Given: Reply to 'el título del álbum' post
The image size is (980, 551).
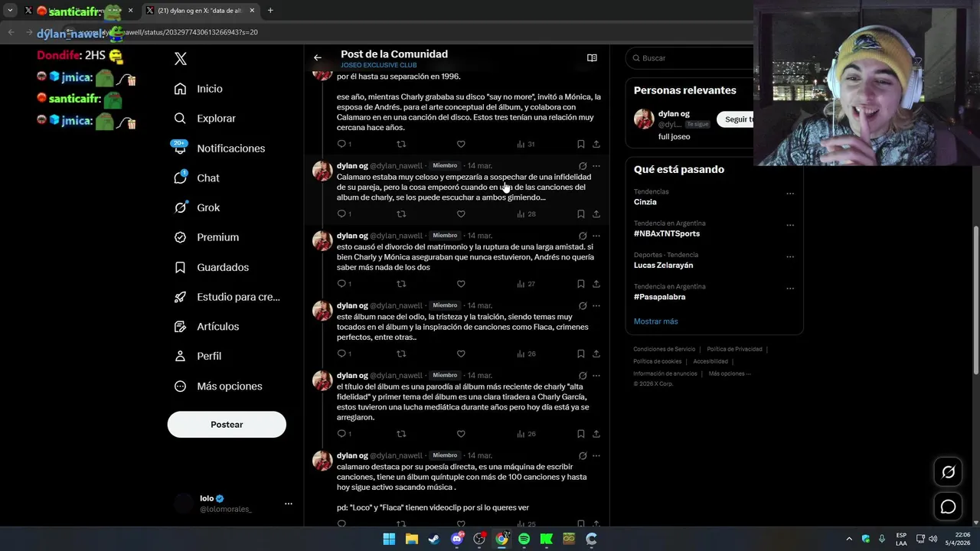Looking at the screenshot, I should click(x=341, y=434).
